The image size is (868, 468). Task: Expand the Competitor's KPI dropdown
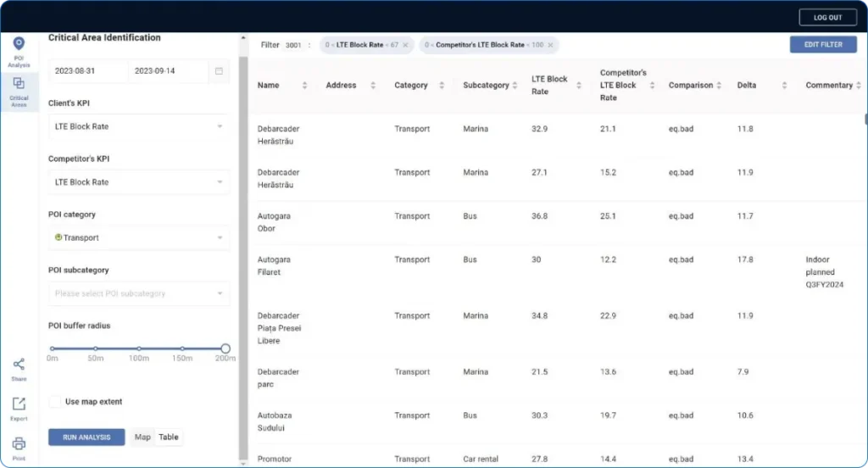[138, 182]
